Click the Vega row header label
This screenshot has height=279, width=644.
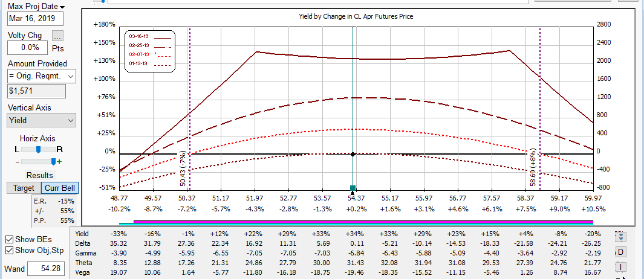(82, 272)
